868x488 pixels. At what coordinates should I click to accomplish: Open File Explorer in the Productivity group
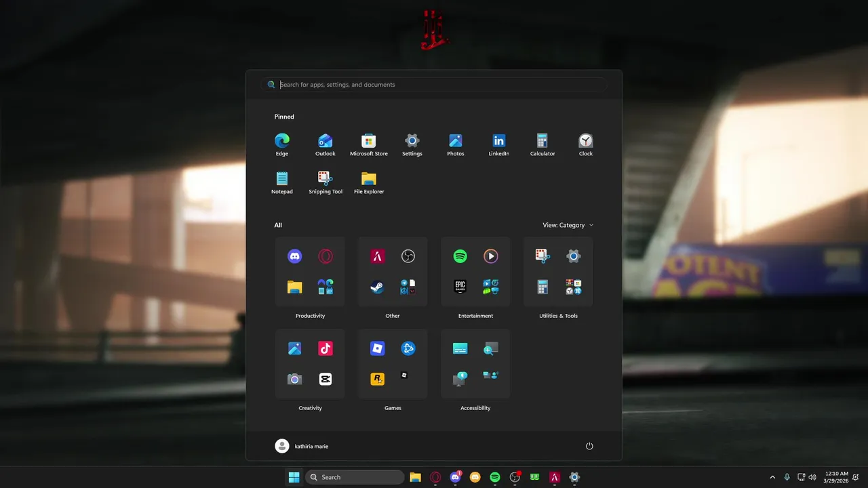pyautogui.click(x=294, y=287)
